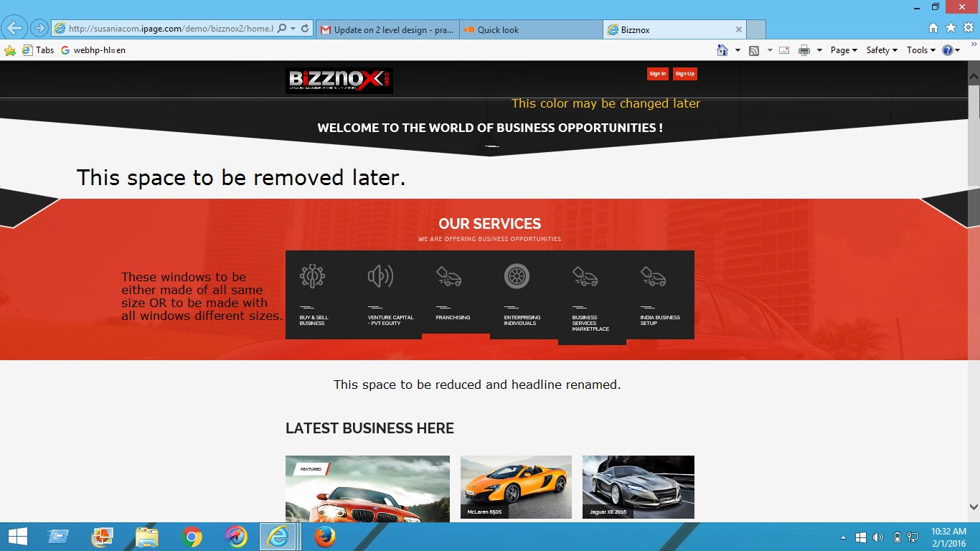980x551 pixels.
Task: Click the India Business Setup truck icon
Action: coord(653,276)
